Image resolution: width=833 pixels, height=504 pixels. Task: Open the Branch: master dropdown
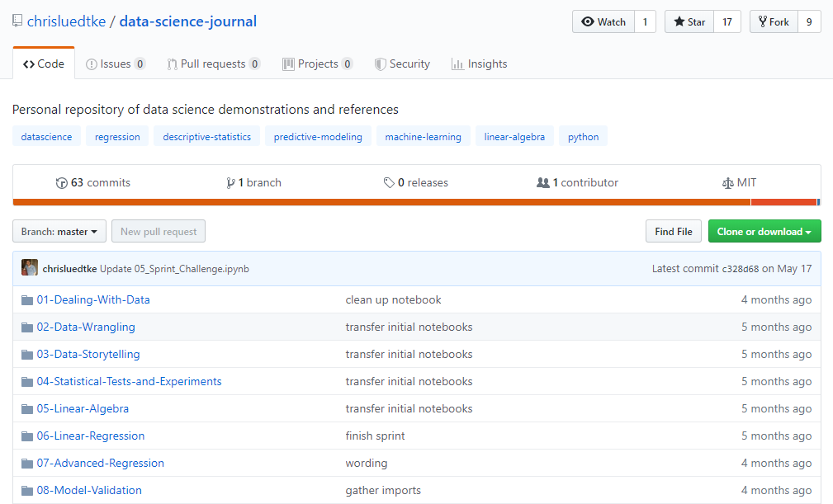click(59, 232)
